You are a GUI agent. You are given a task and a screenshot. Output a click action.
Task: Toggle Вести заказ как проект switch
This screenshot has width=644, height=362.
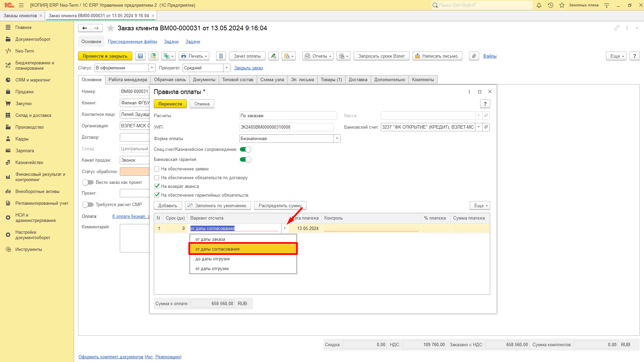click(x=88, y=182)
